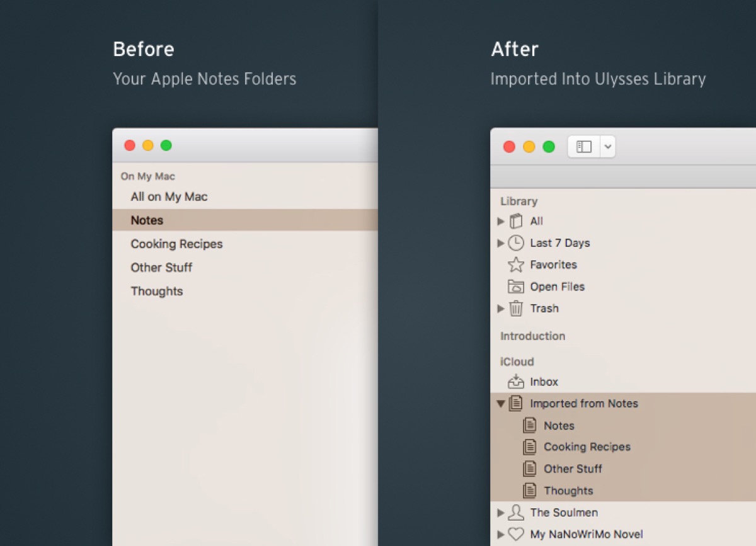756x546 pixels.
Task: Click the Imported from Notes sheet icon
Action: [x=516, y=403]
